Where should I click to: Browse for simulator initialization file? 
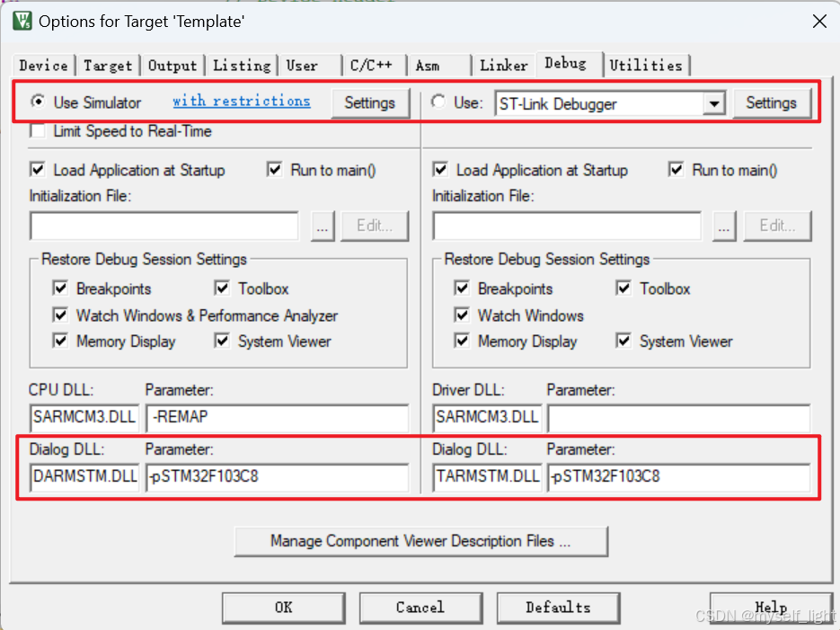tap(323, 226)
